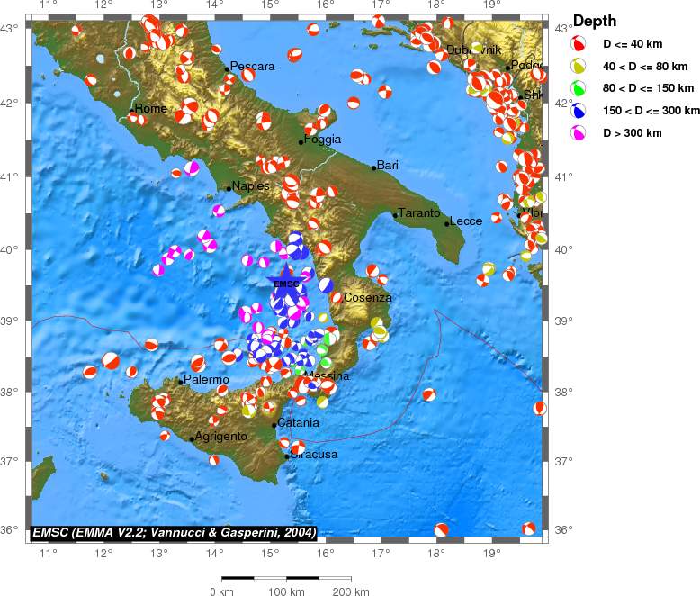Click the yellow 40 < D <= 80 km legend symbol
Screen dimensions: 700x596
point(580,65)
